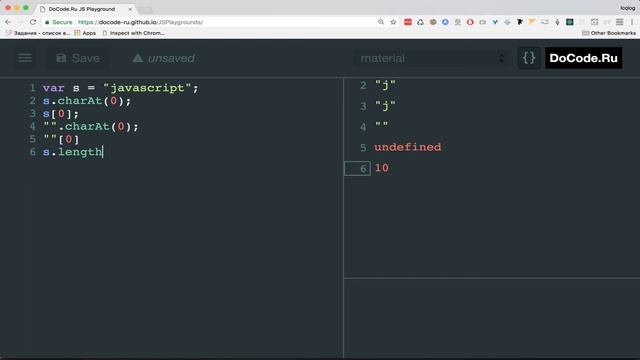Click the highlighted output line number 6

pyautogui.click(x=358, y=169)
